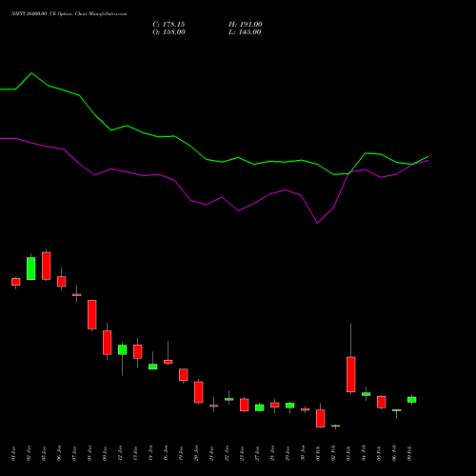Click the green candle for 02 Jan
This screenshot has width=476, height=476.
(x=31, y=268)
